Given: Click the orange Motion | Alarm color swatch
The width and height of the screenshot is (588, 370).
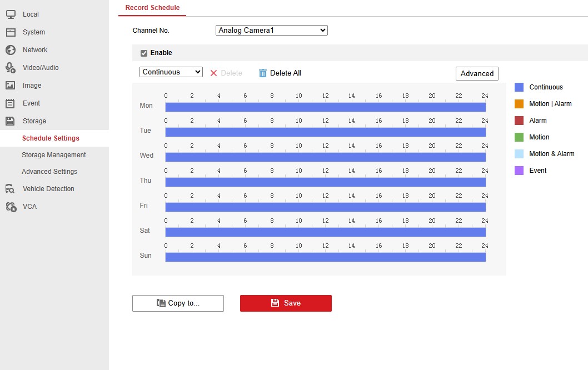Looking at the screenshot, I should [519, 104].
